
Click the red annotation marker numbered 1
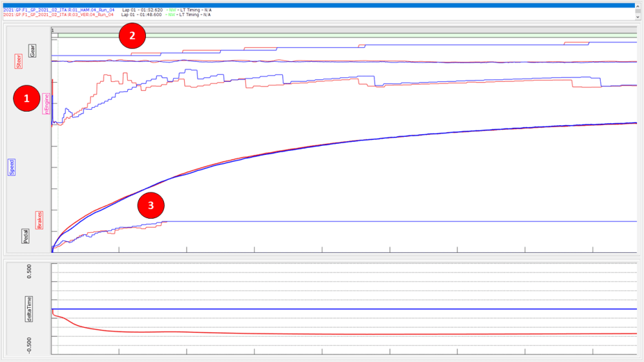pyautogui.click(x=26, y=99)
